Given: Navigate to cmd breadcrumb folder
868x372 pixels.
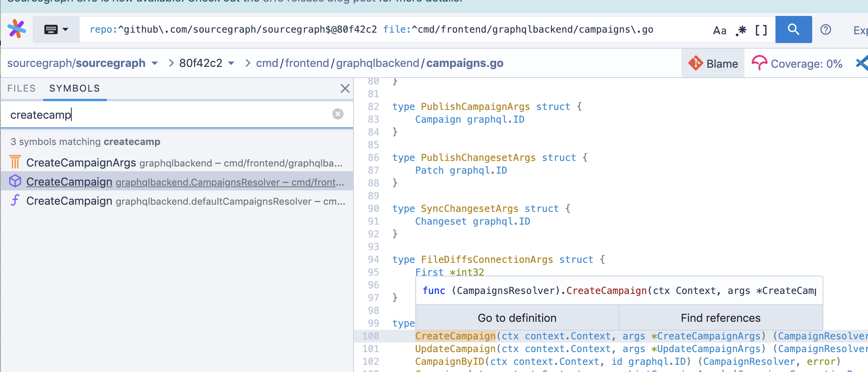Looking at the screenshot, I should tap(267, 63).
